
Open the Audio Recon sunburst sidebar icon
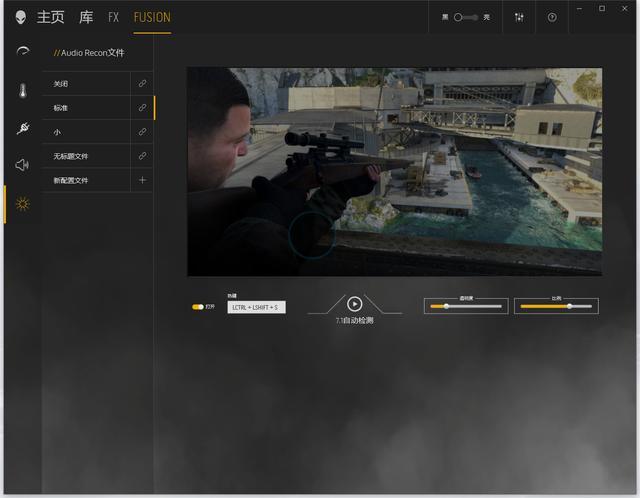pyautogui.click(x=22, y=203)
